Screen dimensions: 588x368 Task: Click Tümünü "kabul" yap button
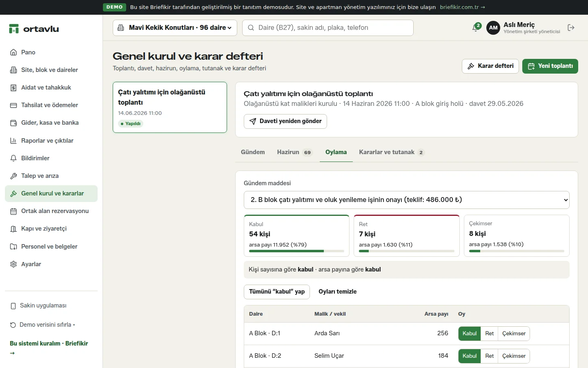pyautogui.click(x=277, y=292)
